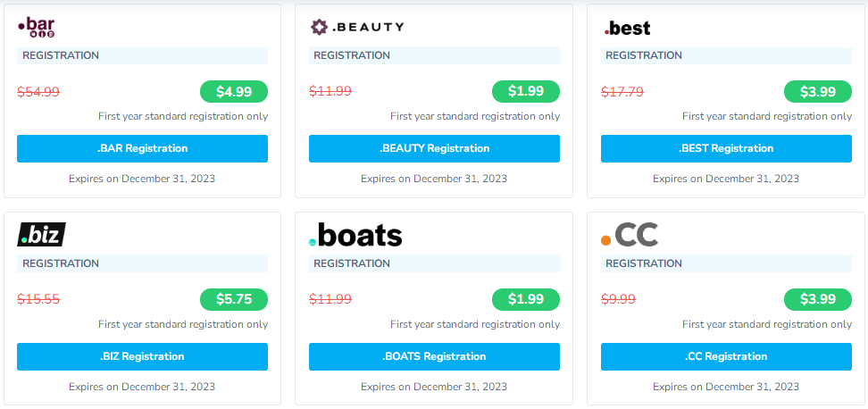This screenshot has height=409, width=868.
Task: Click the .CC domain logo
Action: pyautogui.click(x=630, y=235)
